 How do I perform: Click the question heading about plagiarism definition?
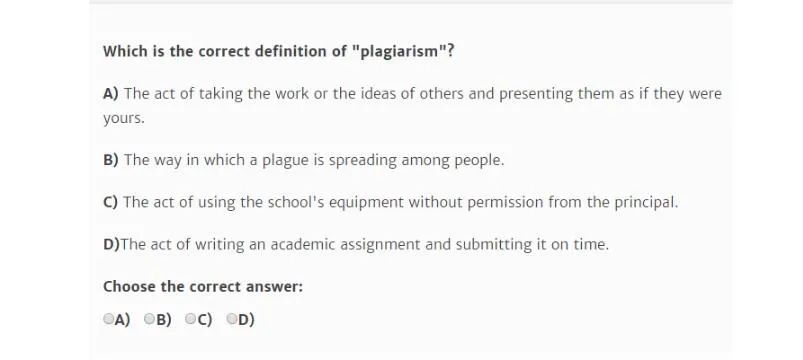pyautogui.click(x=279, y=52)
